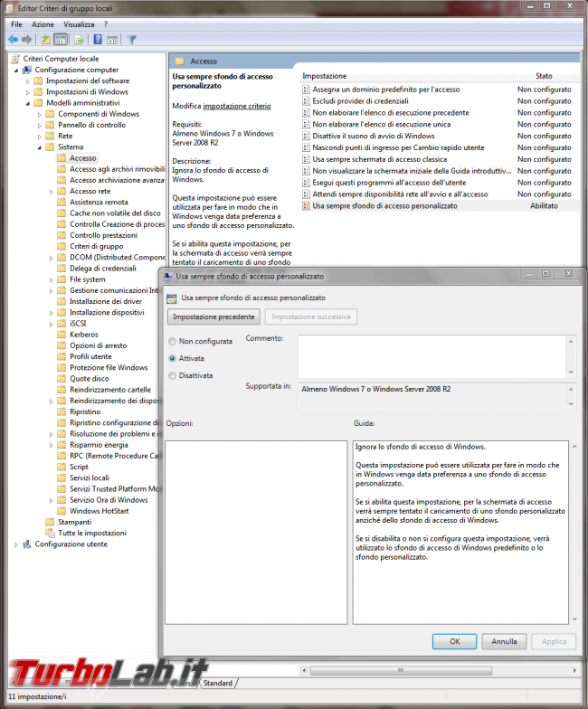Screen dimensions: 588x709
Task: Collapse the Sistema tree node
Action: click(40, 147)
